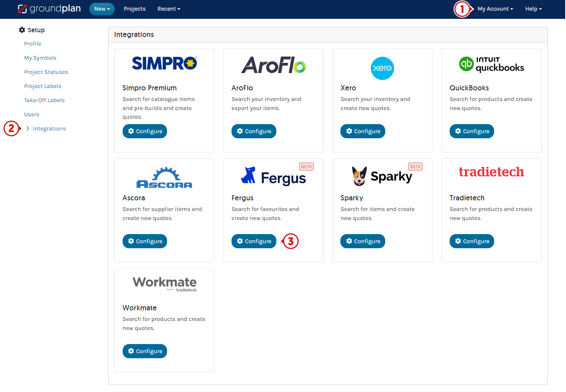The width and height of the screenshot is (566, 392).
Task: Select Integrations in sidebar
Action: pyautogui.click(x=49, y=128)
